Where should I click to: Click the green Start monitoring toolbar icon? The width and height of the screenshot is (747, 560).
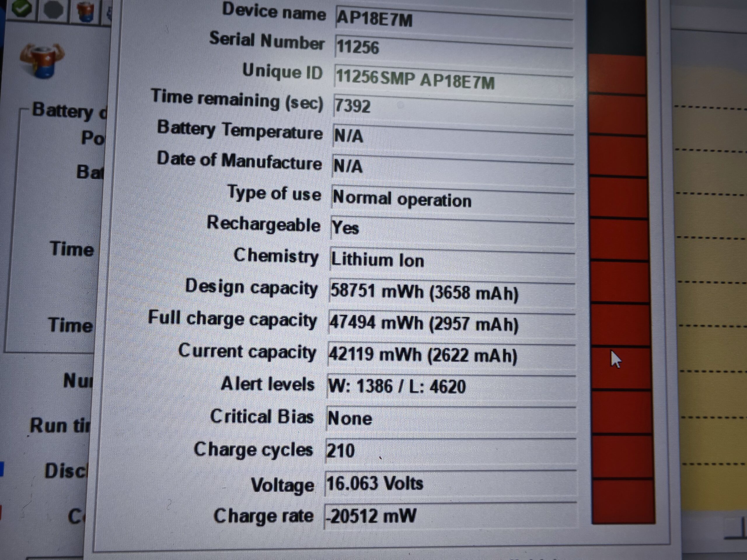click(22, 8)
